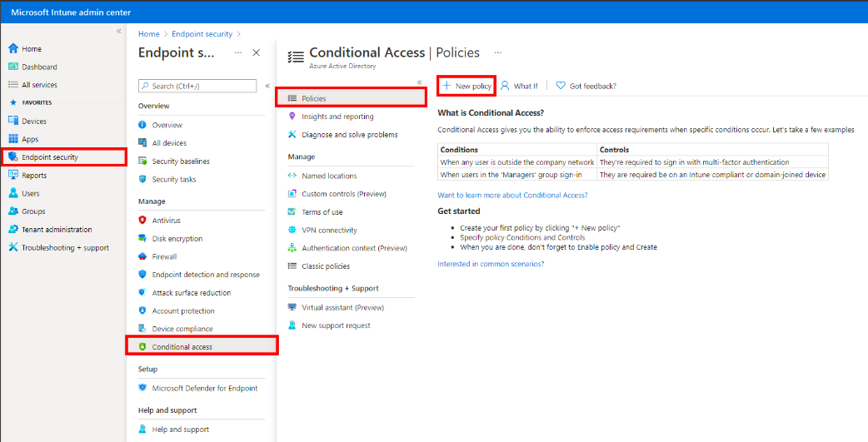Click the Home breadcrumb link
Screen dimensions: 868x442
click(x=149, y=34)
